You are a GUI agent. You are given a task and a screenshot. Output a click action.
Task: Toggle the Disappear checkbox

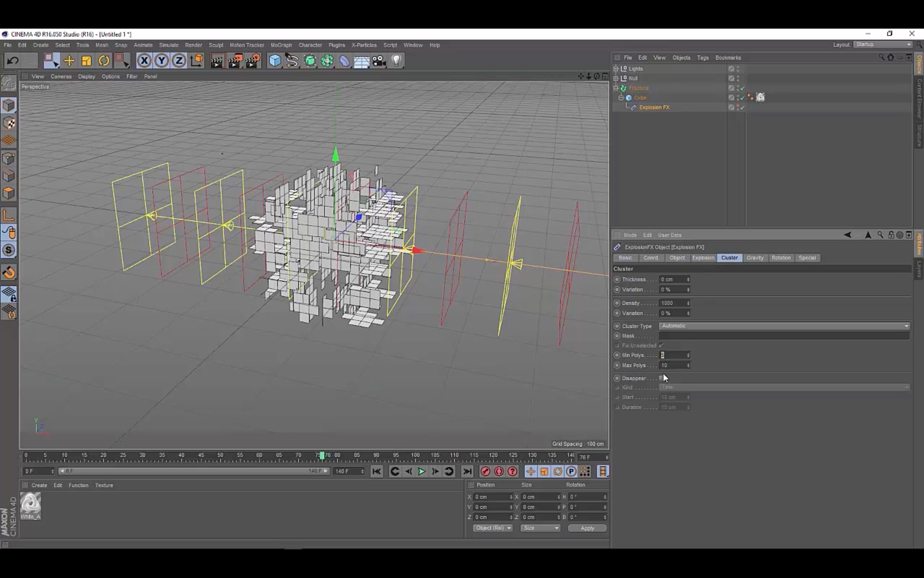[x=661, y=378]
